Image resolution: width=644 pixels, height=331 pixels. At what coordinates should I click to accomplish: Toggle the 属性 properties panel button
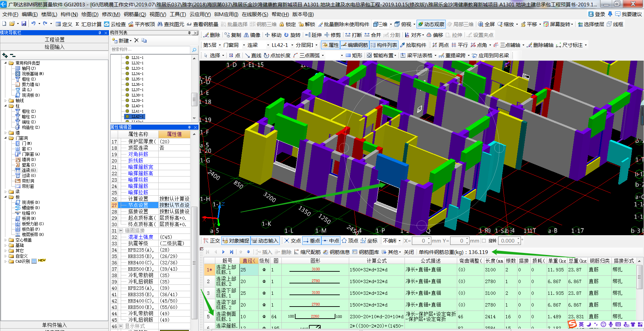click(x=330, y=45)
